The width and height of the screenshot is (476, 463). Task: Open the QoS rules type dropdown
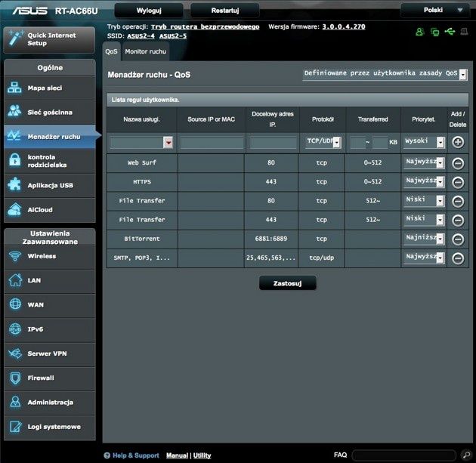point(385,74)
